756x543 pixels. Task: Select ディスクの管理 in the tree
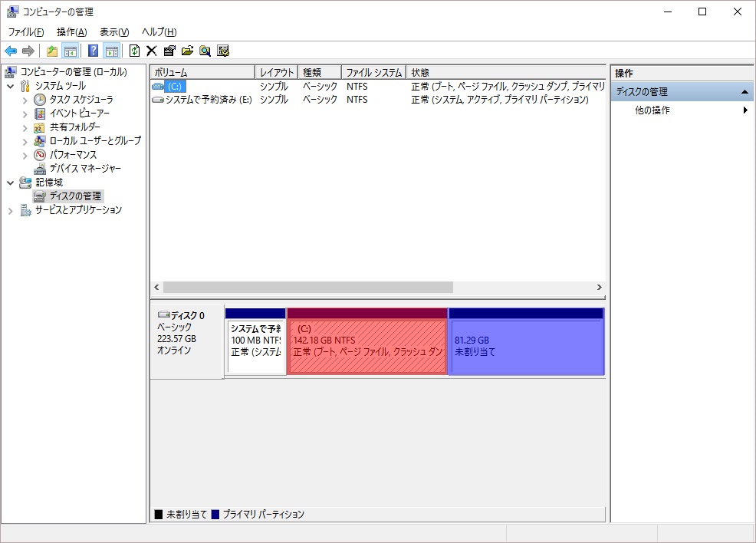click(75, 196)
